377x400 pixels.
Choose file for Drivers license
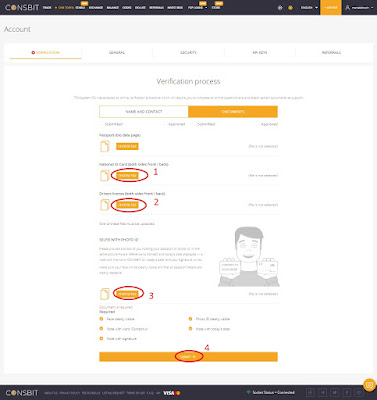point(127,205)
